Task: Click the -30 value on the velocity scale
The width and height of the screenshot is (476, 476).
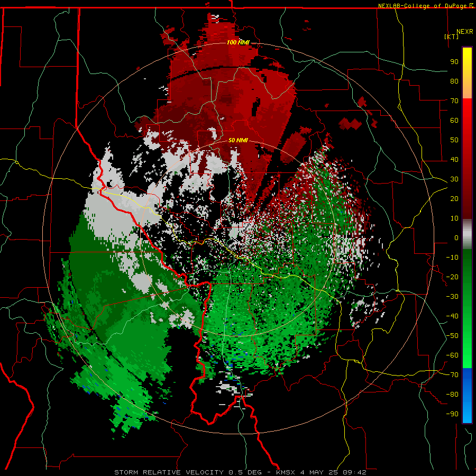Action: tap(452, 297)
